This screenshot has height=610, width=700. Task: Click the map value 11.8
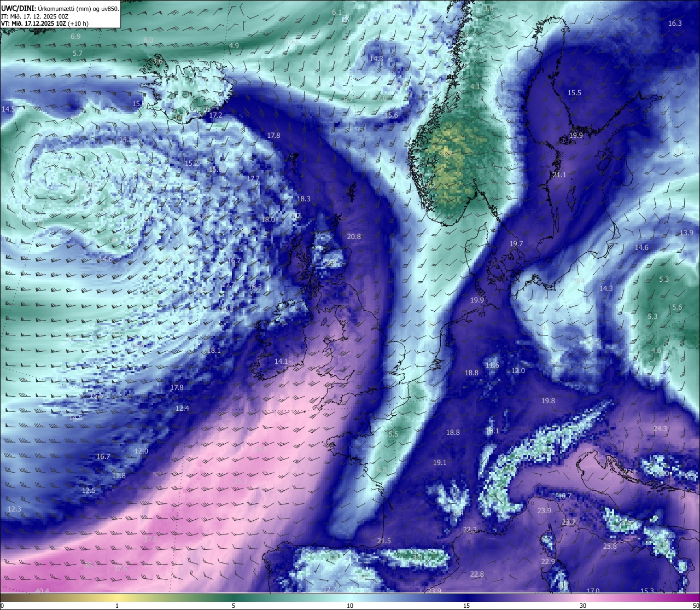point(119,476)
